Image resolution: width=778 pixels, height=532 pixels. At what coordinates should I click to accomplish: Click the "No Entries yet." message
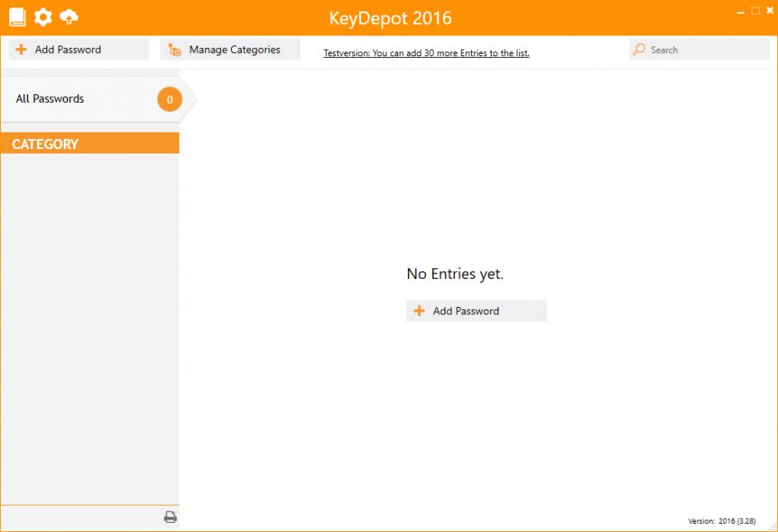[455, 274]
